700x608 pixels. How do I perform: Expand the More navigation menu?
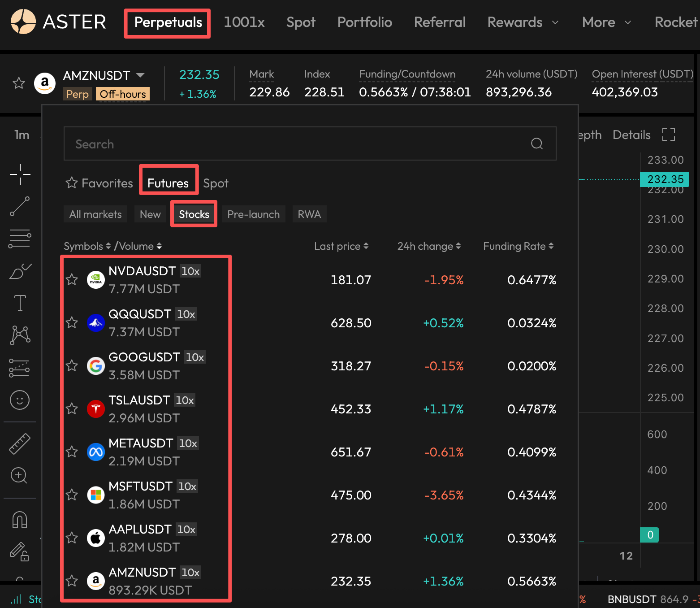606,22
